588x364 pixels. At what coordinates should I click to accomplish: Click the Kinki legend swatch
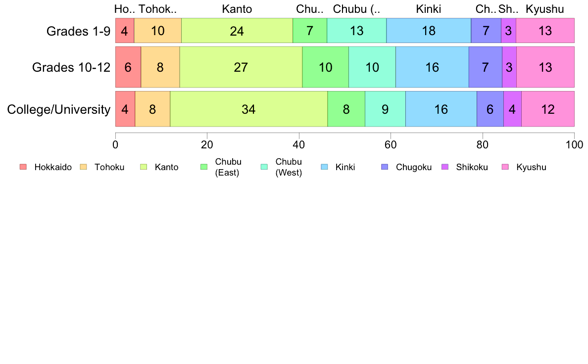324,167
